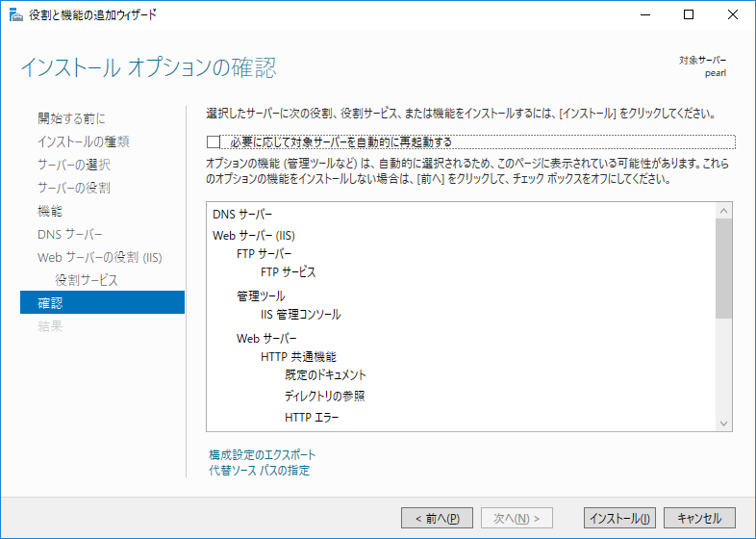Select 既定のドキュメント list entry

[x=325, y=375]
